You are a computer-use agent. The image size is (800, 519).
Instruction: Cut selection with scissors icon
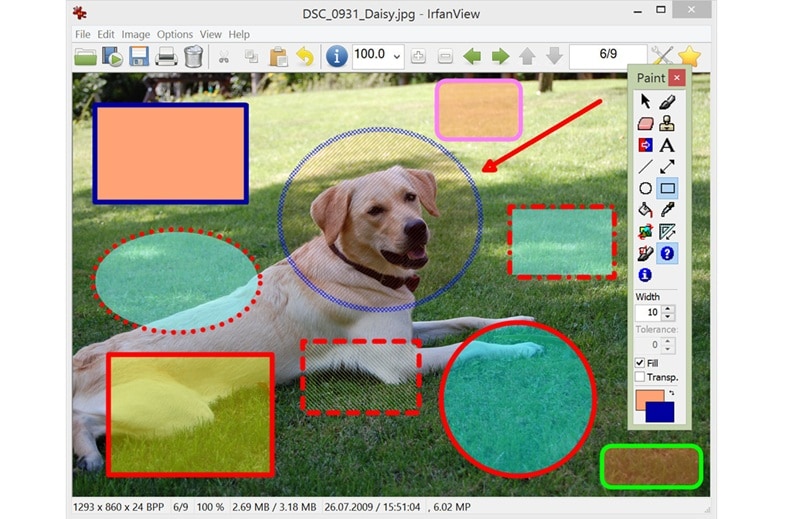click(x=223, y=57)
